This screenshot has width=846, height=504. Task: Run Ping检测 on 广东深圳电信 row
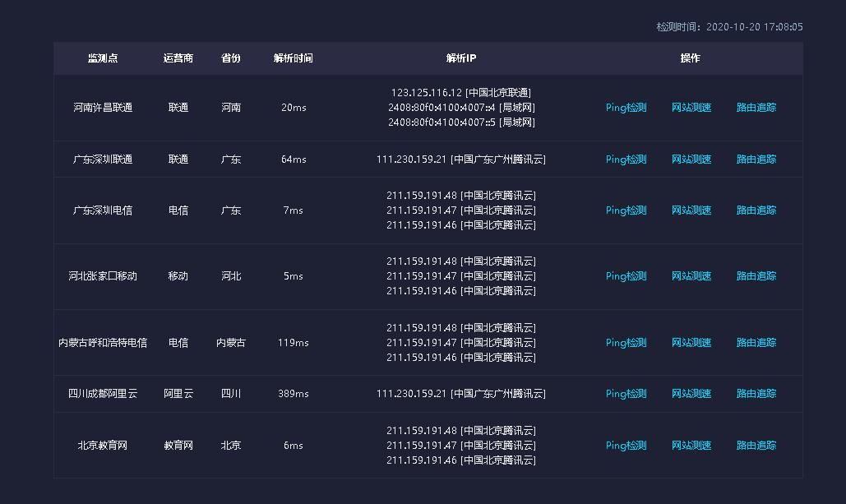tap(626, 210)
